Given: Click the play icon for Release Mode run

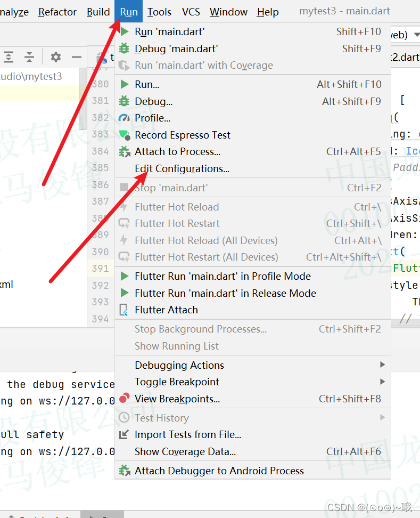Looking at the screenshot, I should [125, 293].
